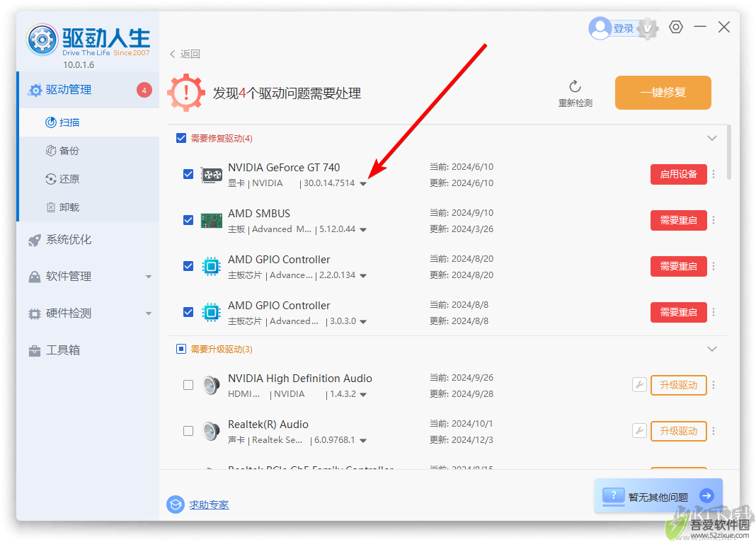The image size is (756, 542).
Task: Open the hexagon settings icon in title bar
Action: click(675, 28)
